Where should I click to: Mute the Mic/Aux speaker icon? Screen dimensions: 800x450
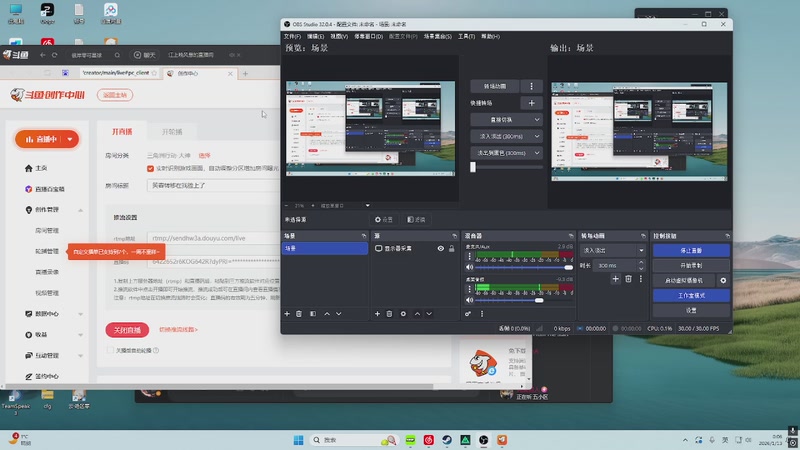click(x=469, y=267)
